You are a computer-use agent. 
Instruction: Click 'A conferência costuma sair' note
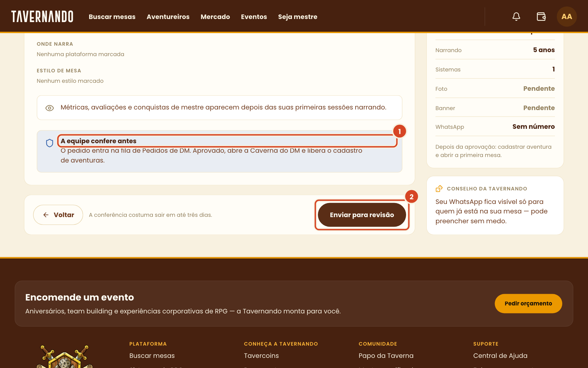150,215
